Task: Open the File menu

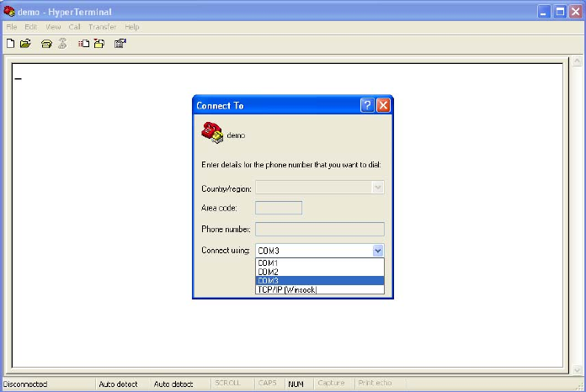Action: (12, 27)
